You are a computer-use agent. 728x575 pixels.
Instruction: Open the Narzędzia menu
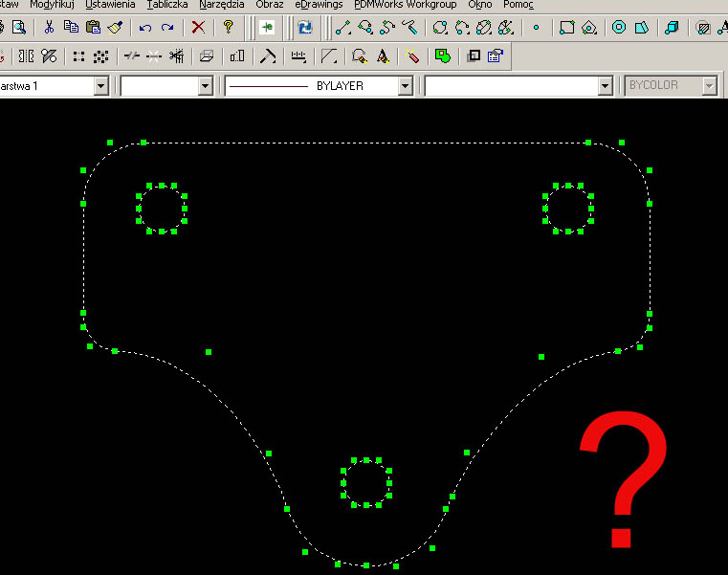point(221,5)
